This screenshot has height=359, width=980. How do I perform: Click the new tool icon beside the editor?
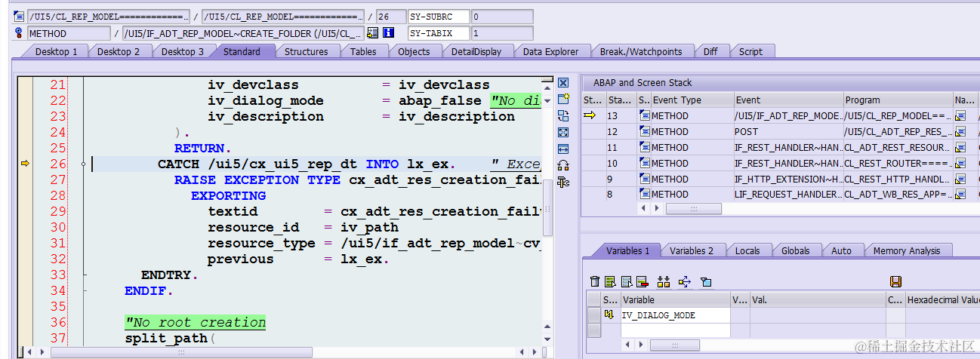(563, 99)
